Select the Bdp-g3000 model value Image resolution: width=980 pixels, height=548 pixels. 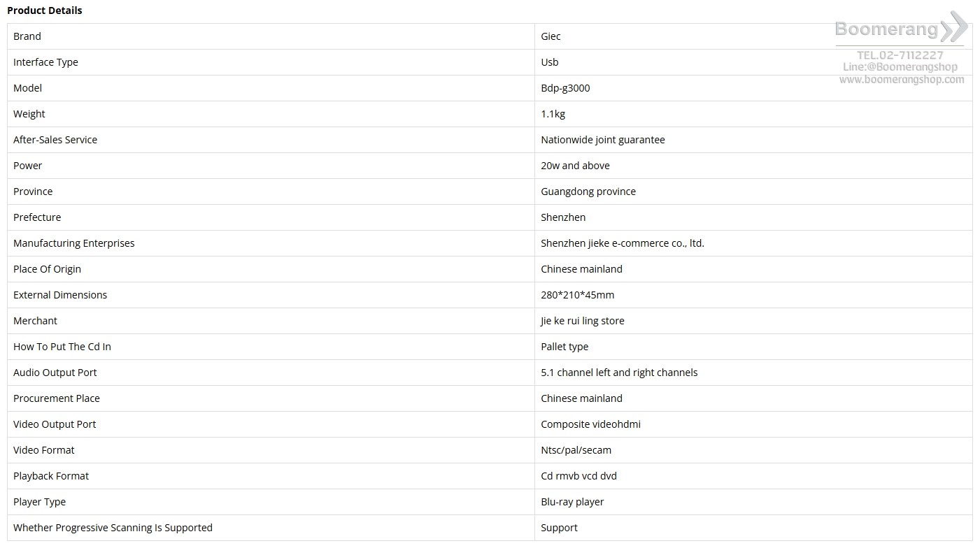coord(565,88)
